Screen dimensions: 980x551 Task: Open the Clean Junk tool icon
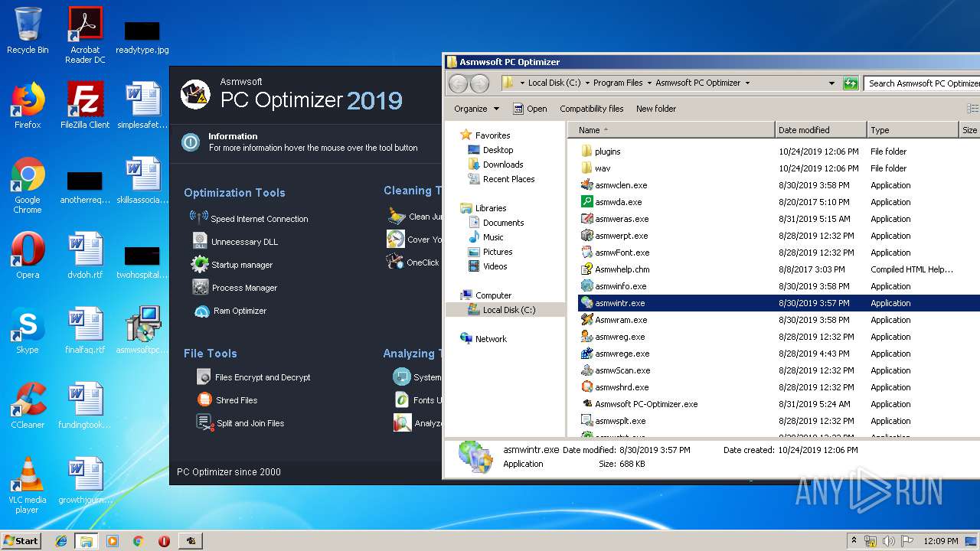tap(396, 216)
